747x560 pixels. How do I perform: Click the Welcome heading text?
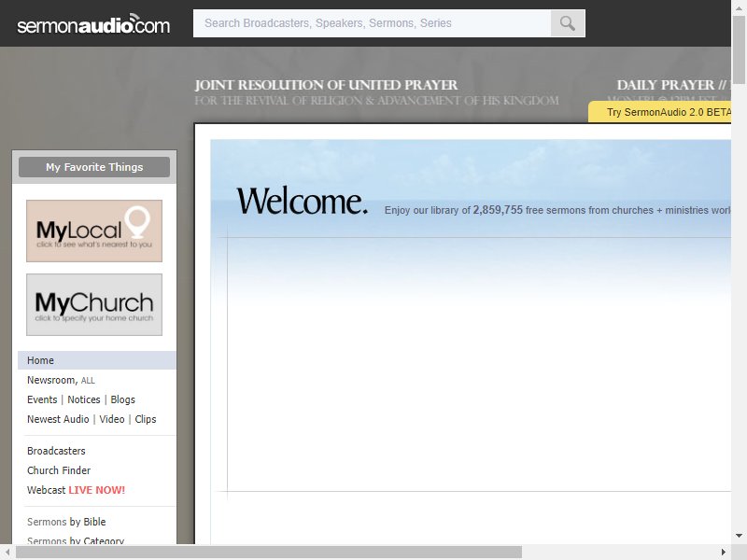[303, 202]
